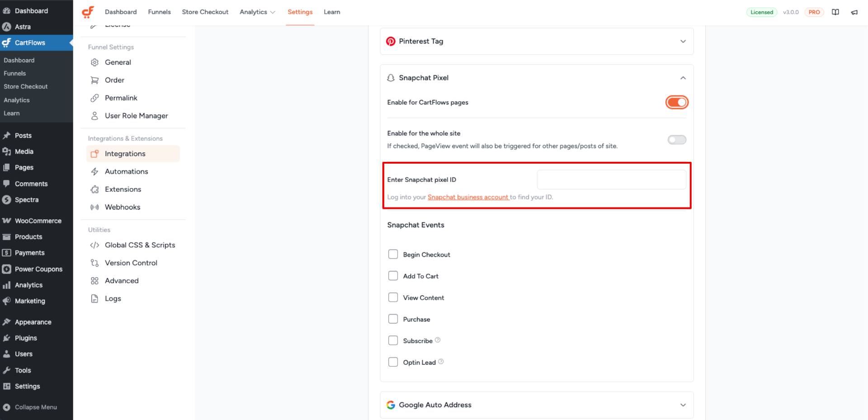Click the Pinterest logo icon
Image resolution: width=868 pixels, height=420 pixels.
[x=391, y=41]
